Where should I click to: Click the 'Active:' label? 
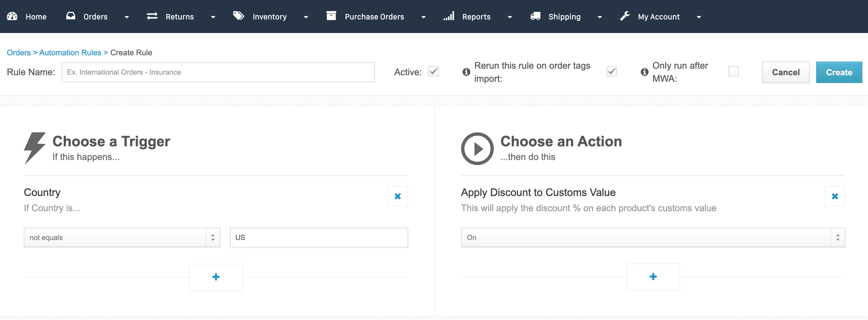tap(408, 72)
